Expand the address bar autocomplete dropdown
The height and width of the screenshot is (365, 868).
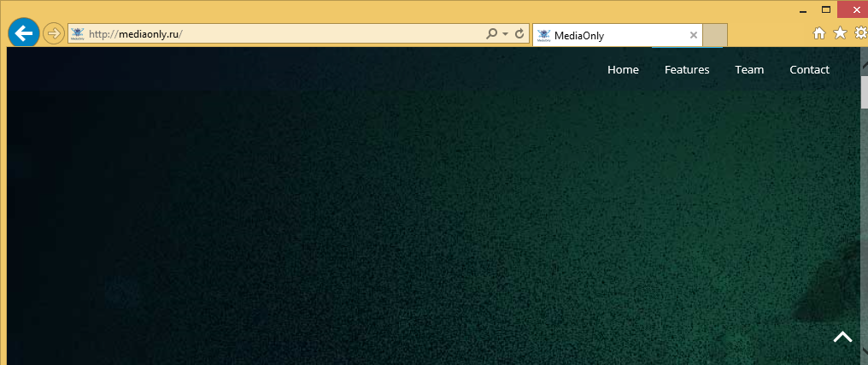pyautogui.click(x=506, y=34)
